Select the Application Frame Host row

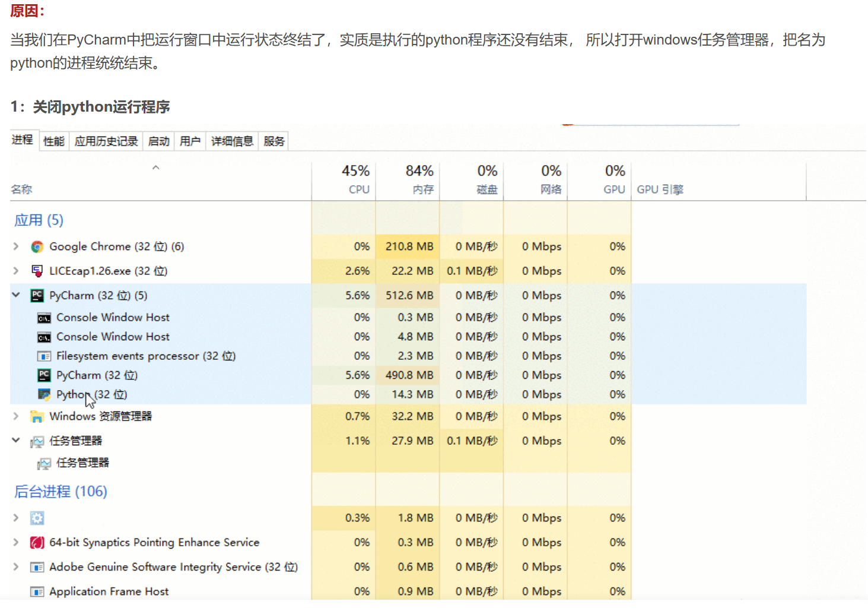[x=408, y=591]
